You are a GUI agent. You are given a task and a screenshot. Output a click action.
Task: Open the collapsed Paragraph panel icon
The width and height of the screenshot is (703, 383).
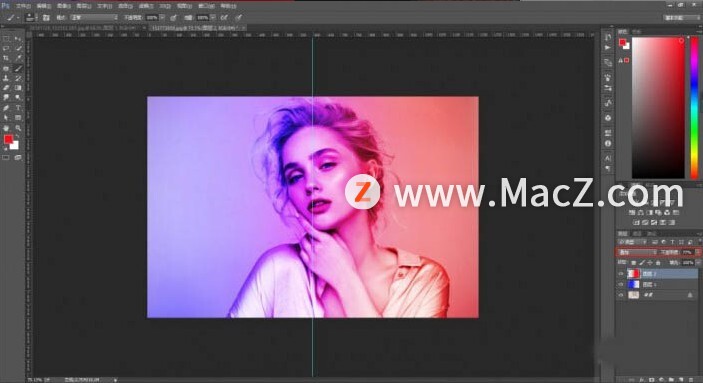click(608, 168)
